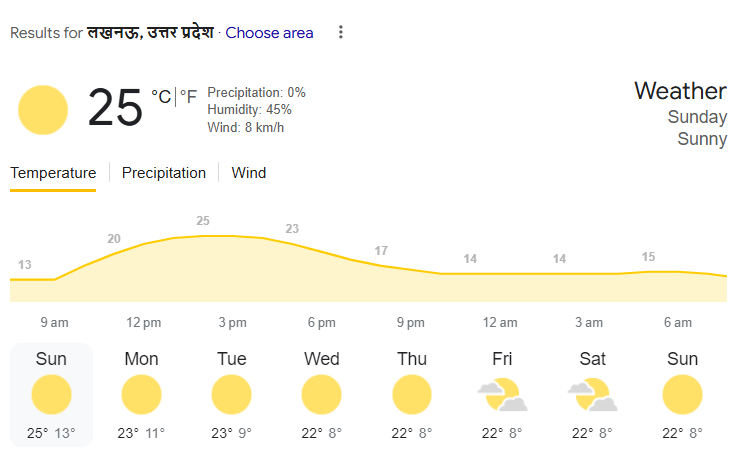Switch temperature unit to Fahrenheit

click(188, 97)
